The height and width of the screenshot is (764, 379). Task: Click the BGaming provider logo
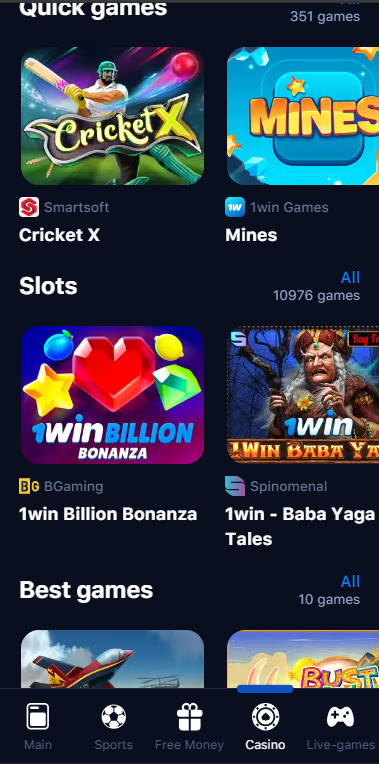29,486
